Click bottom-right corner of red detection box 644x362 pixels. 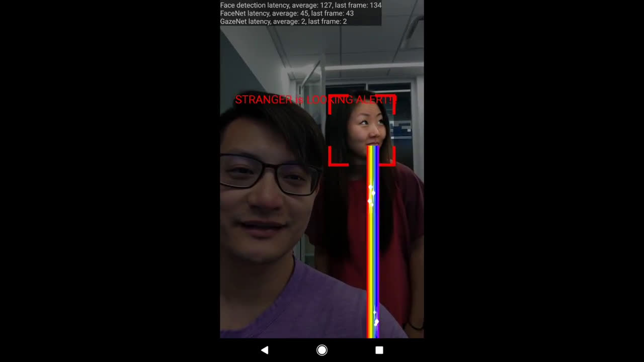393,164
